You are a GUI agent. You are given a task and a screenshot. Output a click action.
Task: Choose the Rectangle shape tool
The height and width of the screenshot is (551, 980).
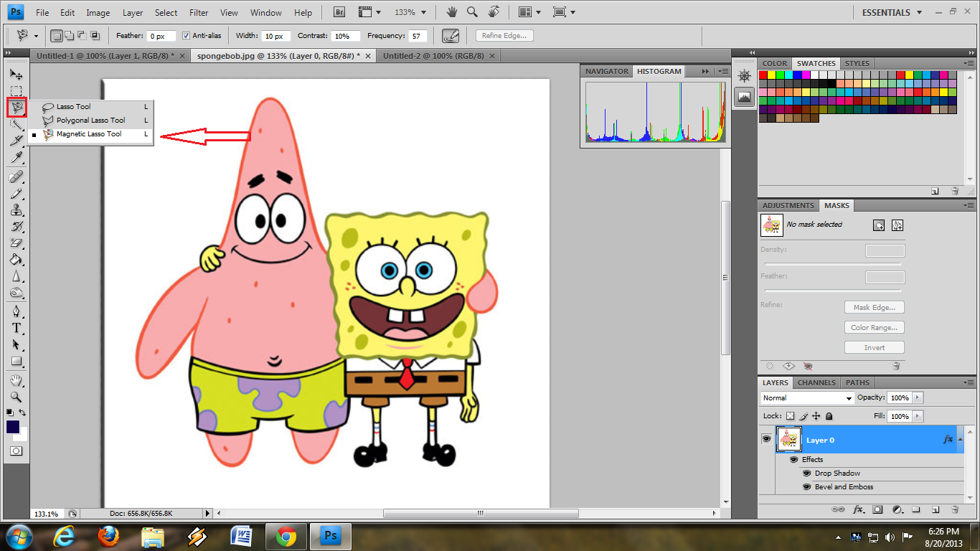[x=16, y=361]
